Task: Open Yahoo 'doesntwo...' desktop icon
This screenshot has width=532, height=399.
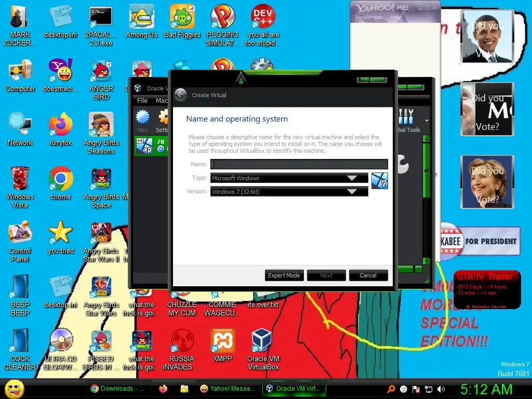Action: click(x=60, y=76)
